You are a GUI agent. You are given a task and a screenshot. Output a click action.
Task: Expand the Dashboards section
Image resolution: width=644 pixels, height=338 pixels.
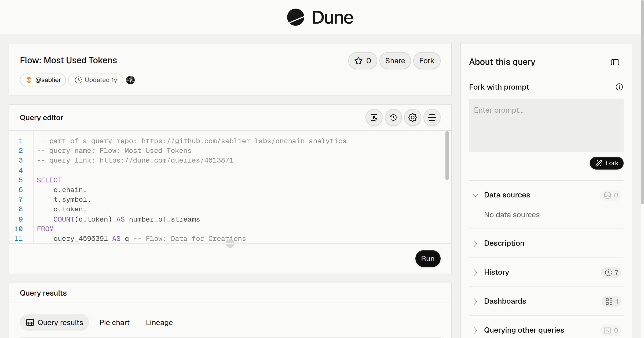[546, 301]
